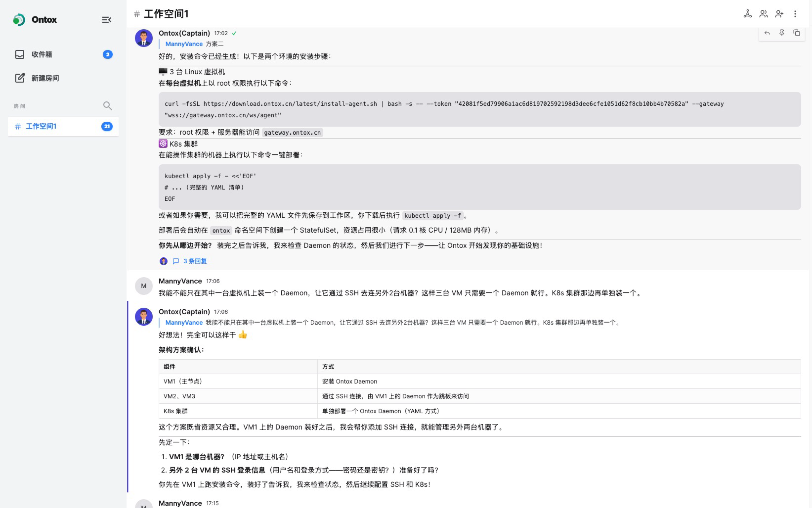Copy the 17:02 message

click(x=797, y=33)
